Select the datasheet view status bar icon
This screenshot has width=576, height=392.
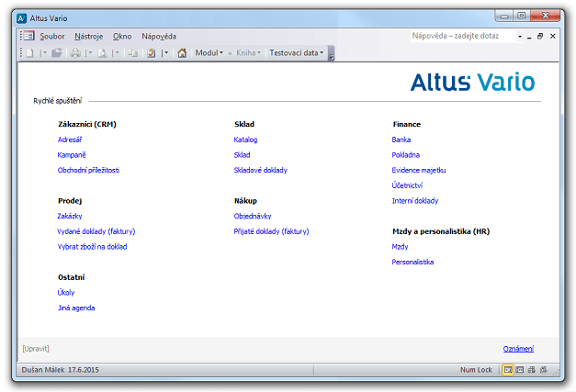tap(532, 370)
